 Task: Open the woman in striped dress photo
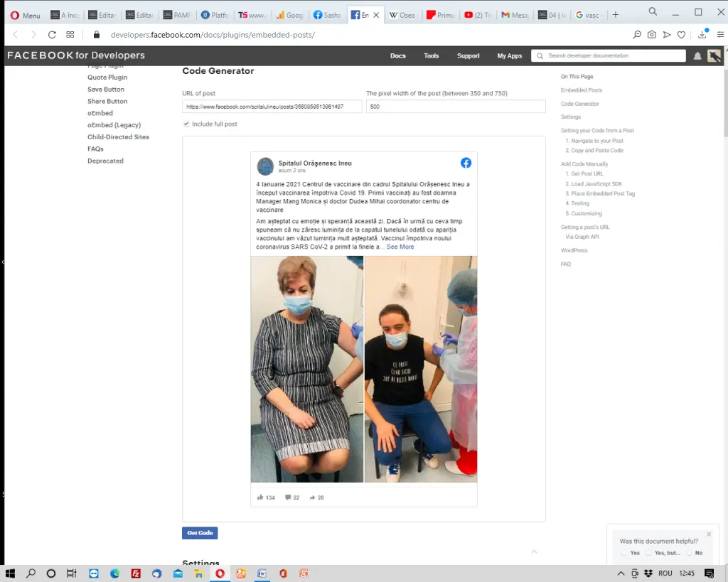[x=307, y=369]
